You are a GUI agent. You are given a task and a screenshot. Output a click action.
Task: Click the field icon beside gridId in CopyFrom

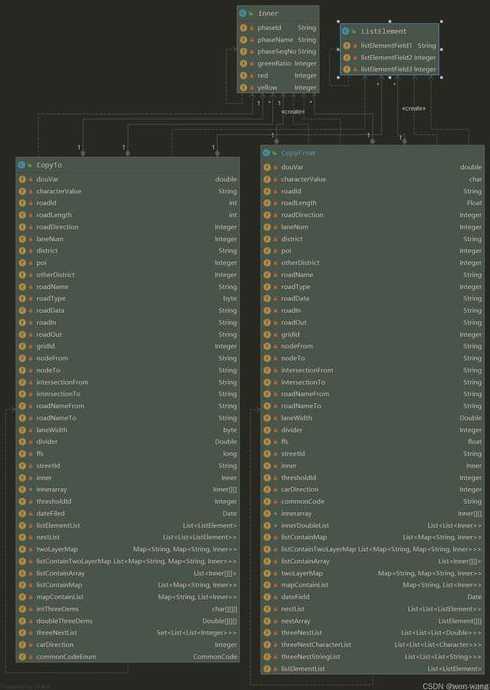267,334
